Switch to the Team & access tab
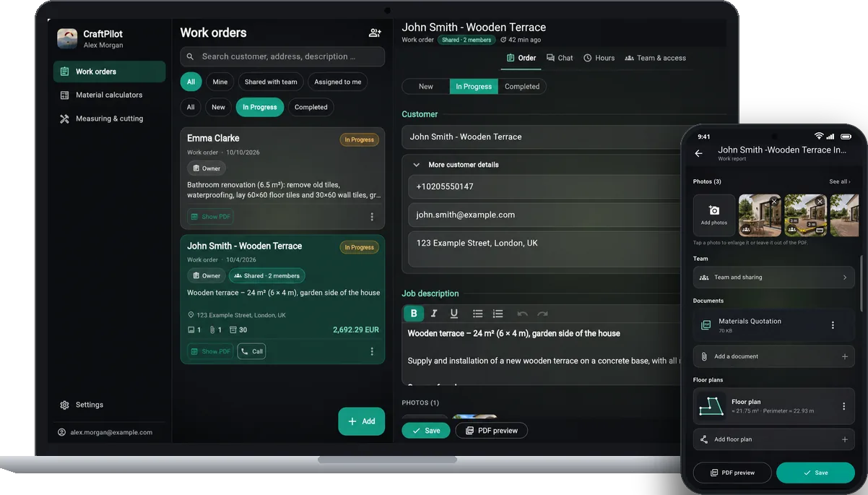Viewport: 868px width, 495px height. pos(656,58)
